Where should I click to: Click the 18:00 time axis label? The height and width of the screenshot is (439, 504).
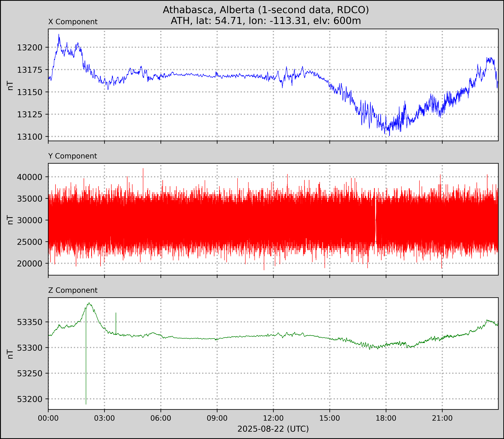386,418
